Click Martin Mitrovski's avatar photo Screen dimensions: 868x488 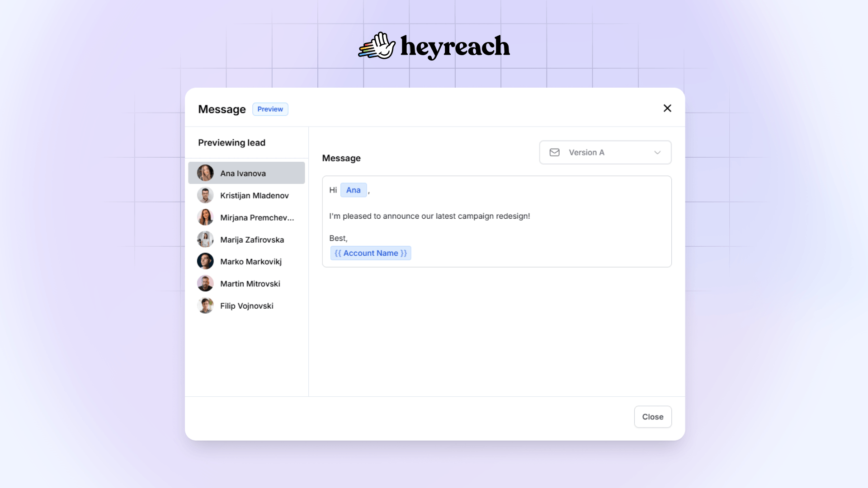click(205, 284)
